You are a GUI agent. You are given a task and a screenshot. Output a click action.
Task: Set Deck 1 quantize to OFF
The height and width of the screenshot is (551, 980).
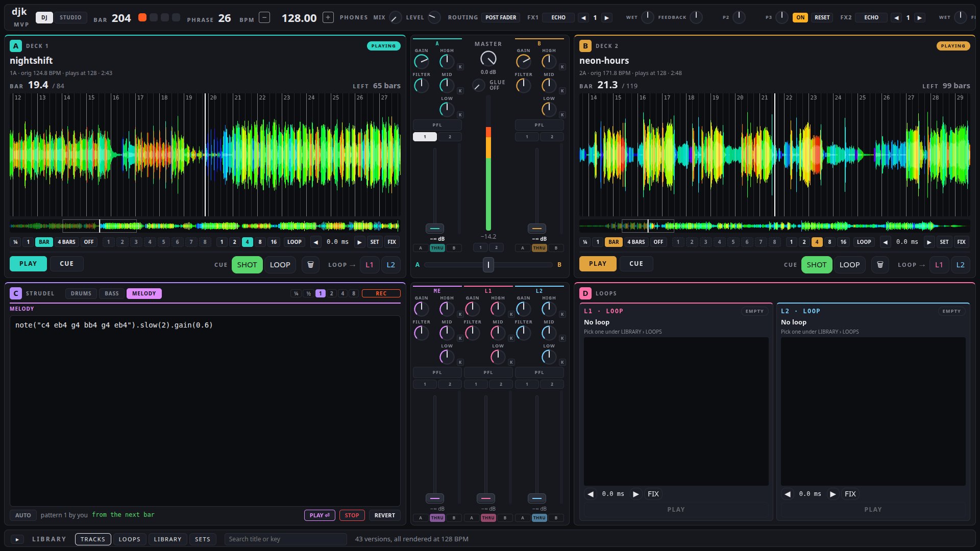89,242
